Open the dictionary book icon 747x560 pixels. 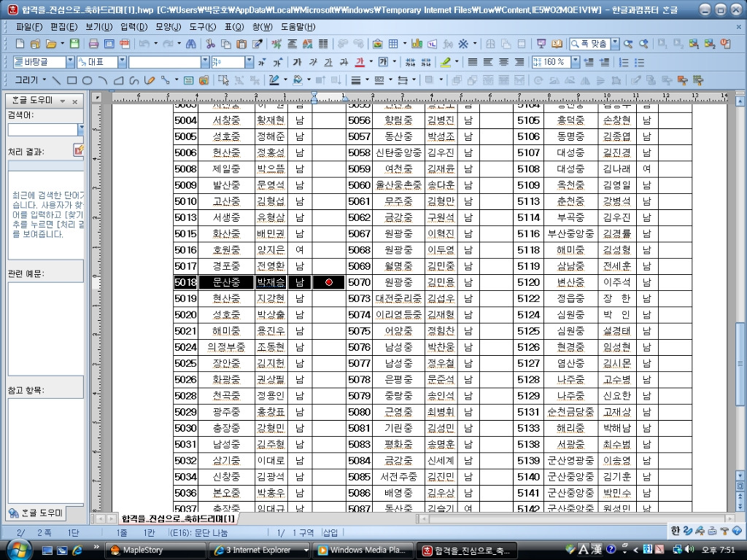pos(557,44)
